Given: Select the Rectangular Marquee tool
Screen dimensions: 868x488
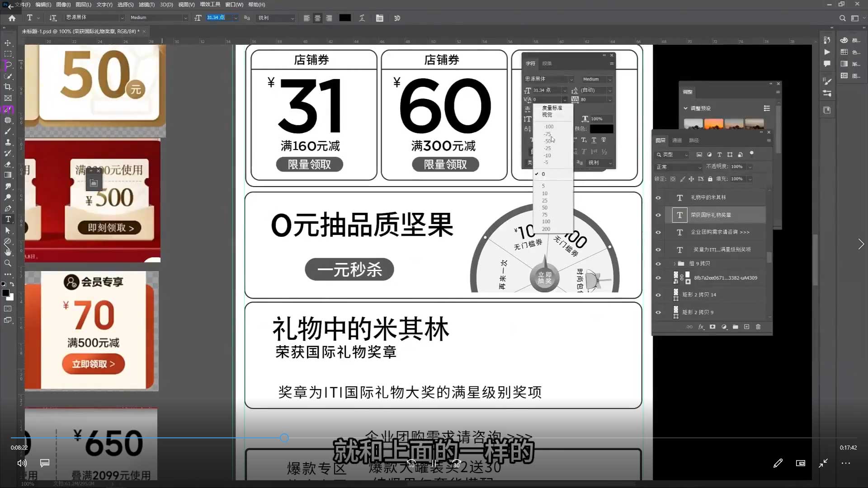Looking at the screenshot, I should [x=8, y=54].
